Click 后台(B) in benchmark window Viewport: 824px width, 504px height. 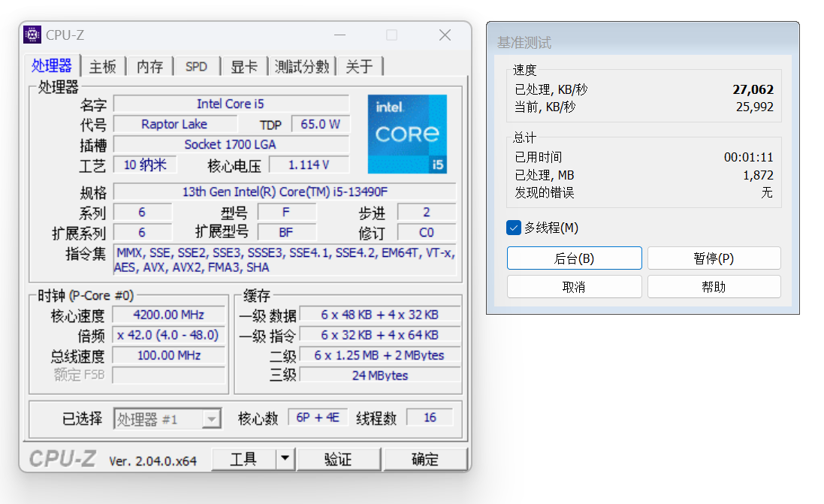575,258
